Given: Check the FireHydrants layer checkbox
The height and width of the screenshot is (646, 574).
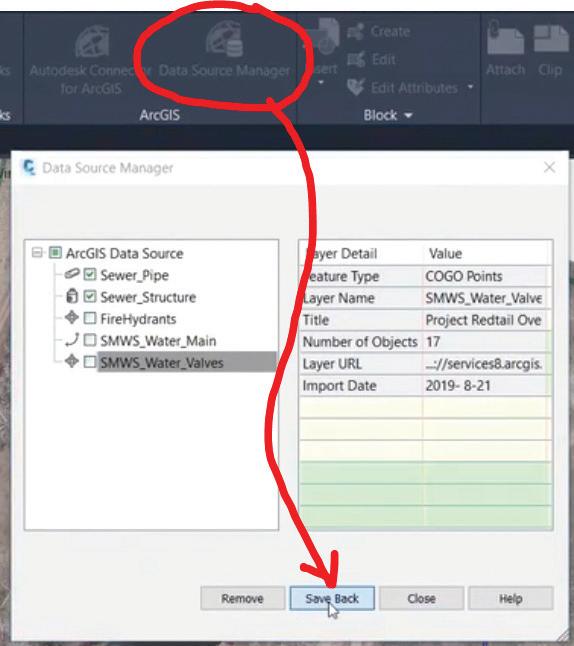Looking at the screenshot, I should [90, 318].
